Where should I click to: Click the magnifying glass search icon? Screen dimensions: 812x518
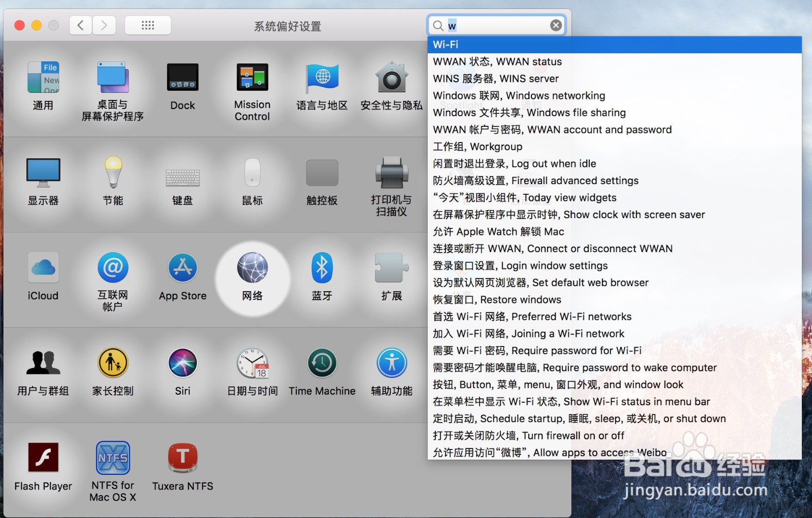coord(438,25)
